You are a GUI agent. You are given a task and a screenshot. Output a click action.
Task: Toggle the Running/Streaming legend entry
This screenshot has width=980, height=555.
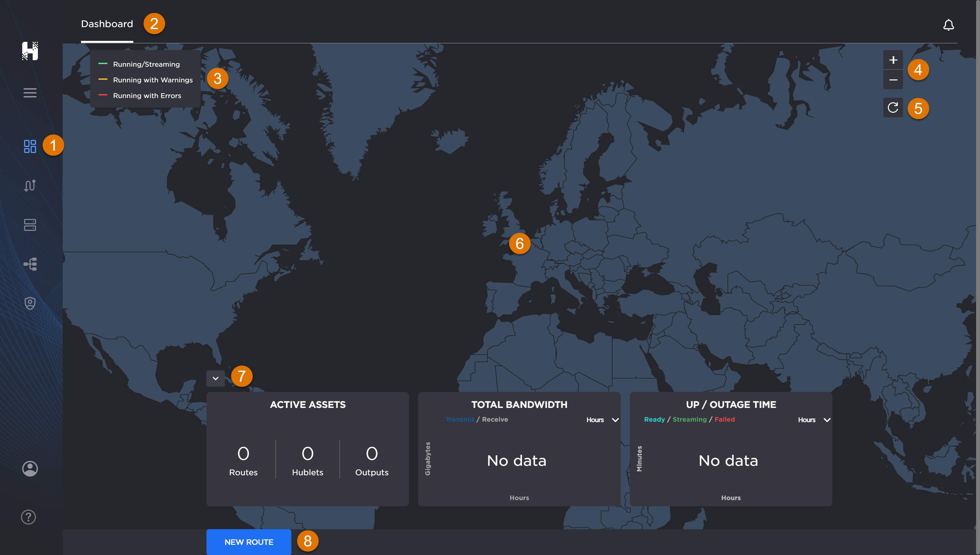[x=146, y=64]
